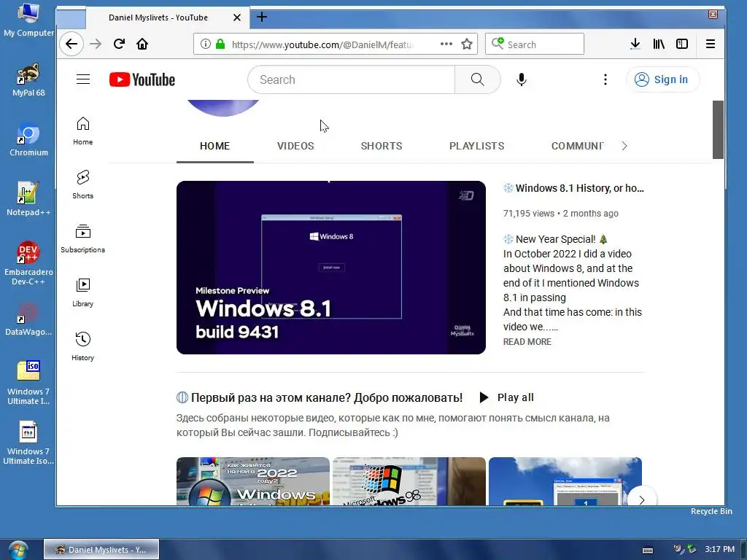This screenshot has width=747, height=560.
Task: Open the browser home page icon
Action: tap(142, 44)
